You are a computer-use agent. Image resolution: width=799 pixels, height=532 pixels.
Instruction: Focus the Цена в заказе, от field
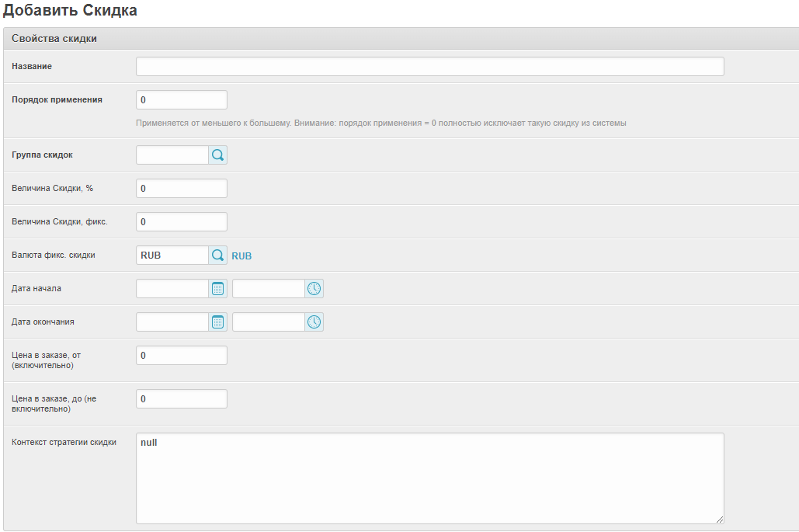point(181,356)
